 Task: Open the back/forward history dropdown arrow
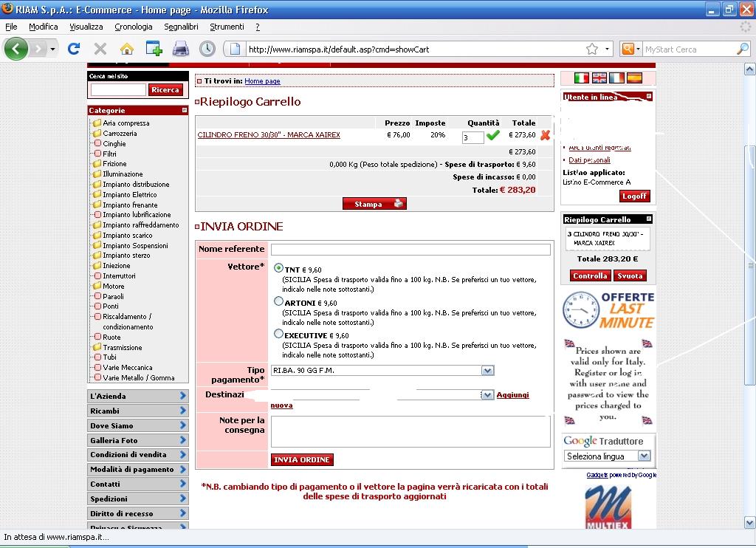tap(52, 49)
